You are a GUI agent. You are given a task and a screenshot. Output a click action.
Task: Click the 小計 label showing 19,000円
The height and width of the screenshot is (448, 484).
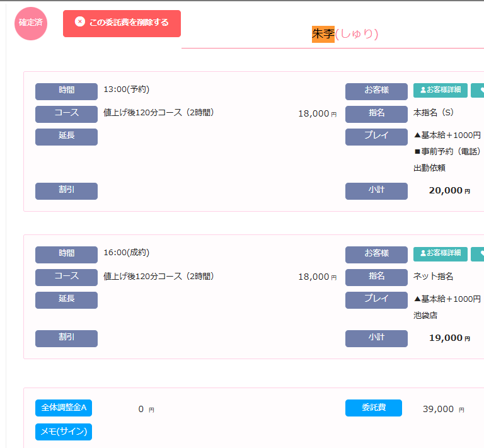point(376,338)
